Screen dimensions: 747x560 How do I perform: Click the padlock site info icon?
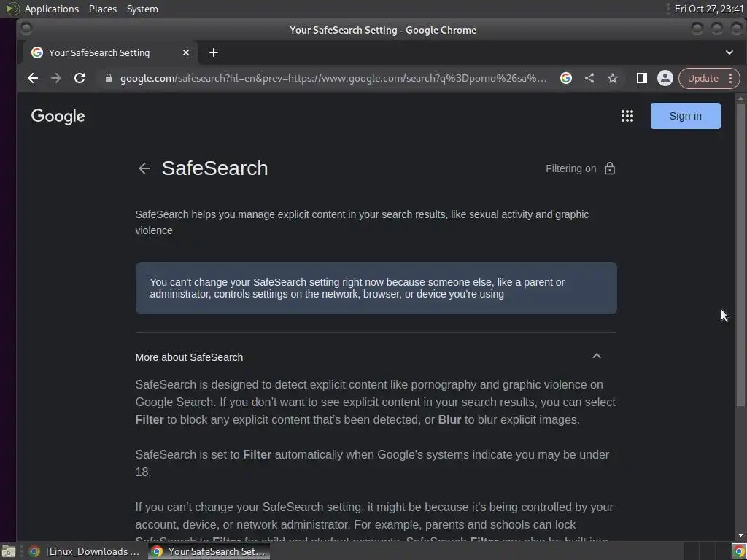click(x=109, y=78)
